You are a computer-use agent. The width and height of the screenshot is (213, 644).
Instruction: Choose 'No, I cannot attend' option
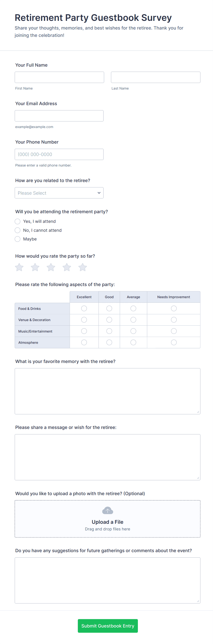point(17,230)
